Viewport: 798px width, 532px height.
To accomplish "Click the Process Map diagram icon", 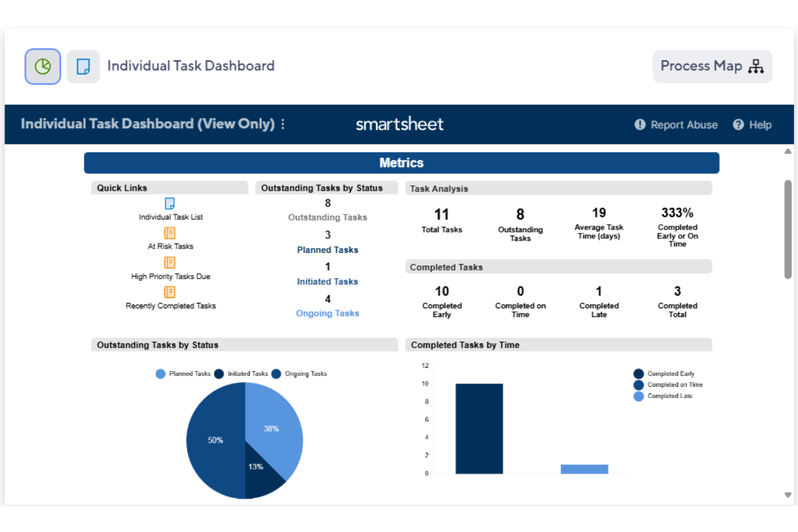I will coord(757,66).
